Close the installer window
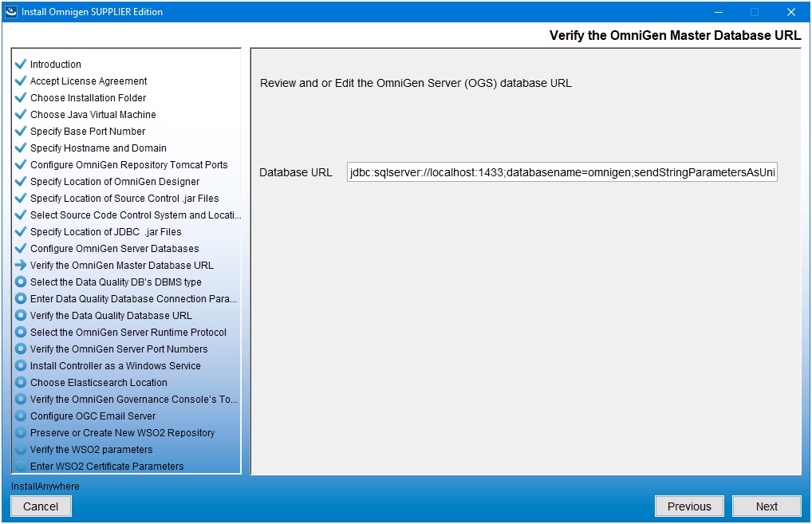The image size is (812, 524). pyautogui.click(x=790, y=12)
